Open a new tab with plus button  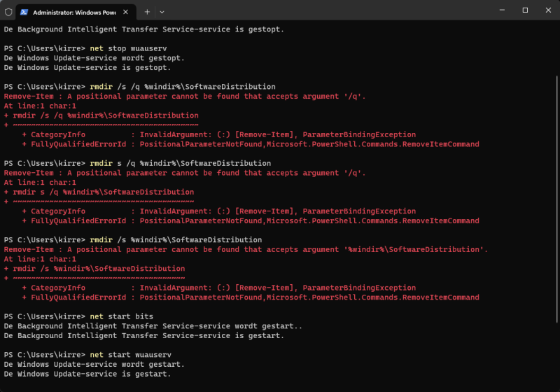147,12
